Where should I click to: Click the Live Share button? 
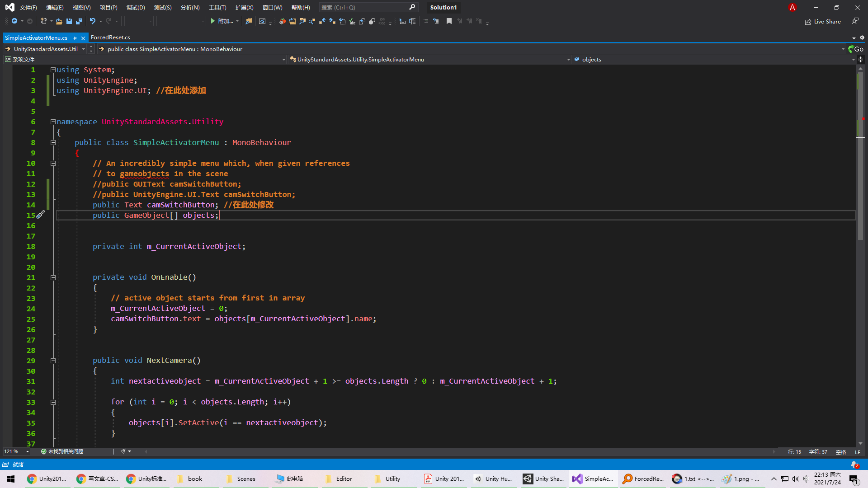click(823, 21)
